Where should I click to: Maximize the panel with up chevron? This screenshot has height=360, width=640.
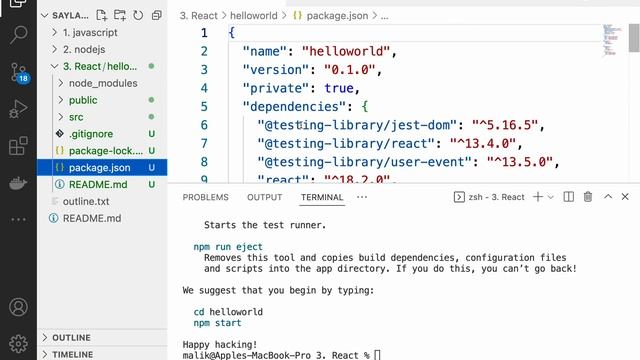tap(608, 197)
